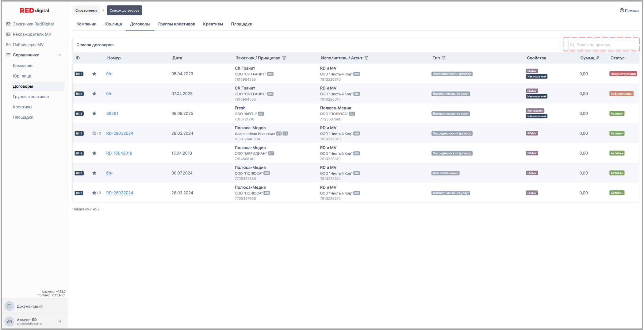Click Справочники breadcrumb item
The height and width of the screenshot is (330, 644).
pyautogui.click(x=86, y=10)
